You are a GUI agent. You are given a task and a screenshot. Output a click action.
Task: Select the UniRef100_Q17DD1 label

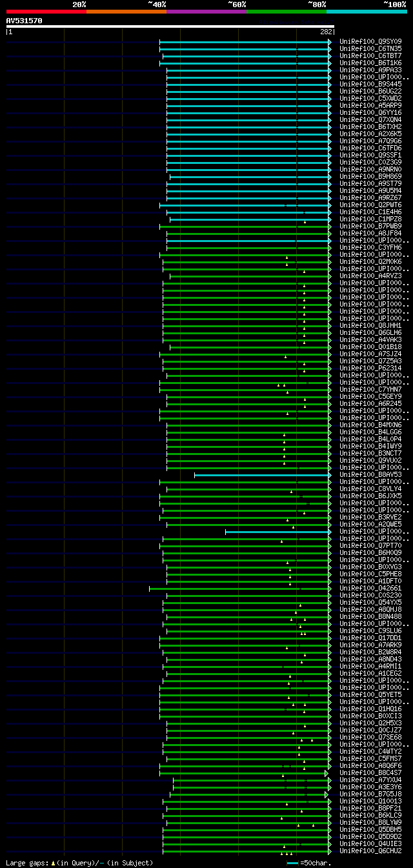(x=370, y=638)
